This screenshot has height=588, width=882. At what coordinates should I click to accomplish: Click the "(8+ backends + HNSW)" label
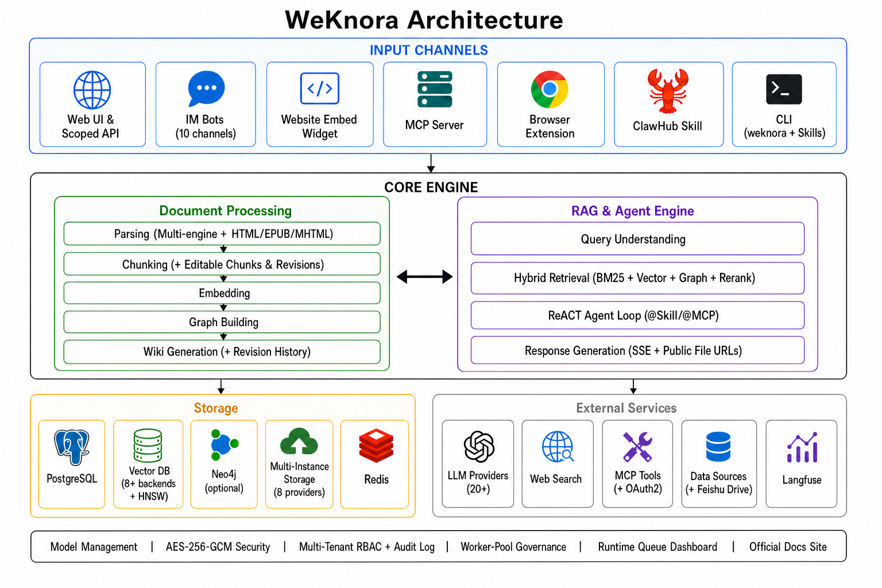click(149, 490)
